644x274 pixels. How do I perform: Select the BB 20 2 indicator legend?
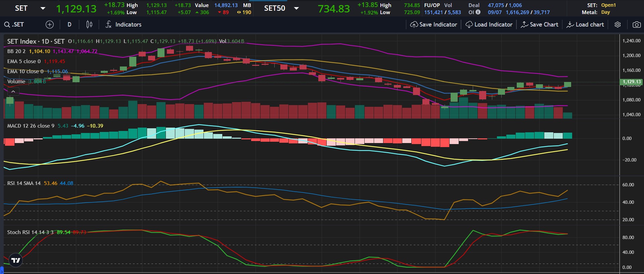click(x=16, y=51)
